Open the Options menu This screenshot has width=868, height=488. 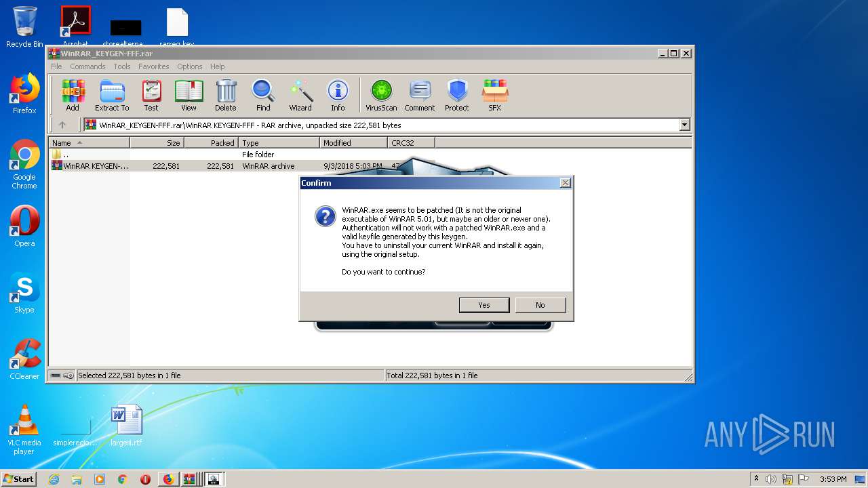coord(190,66)
